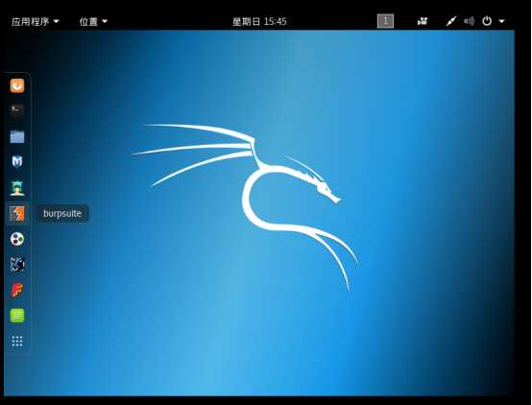Open the dark blue BeEF icon in dock
The width and height of the screenshot is (532, 405).
[17, 264]
